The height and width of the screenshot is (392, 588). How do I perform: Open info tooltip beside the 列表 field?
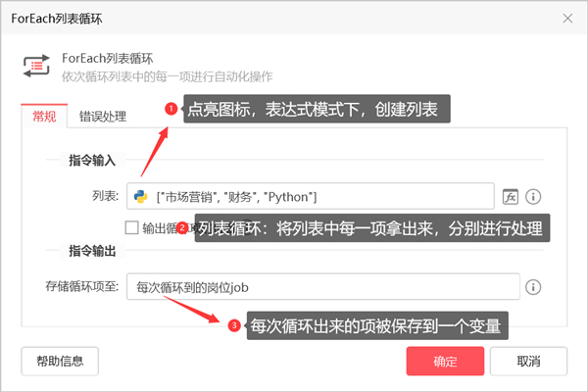click(533, 197)
